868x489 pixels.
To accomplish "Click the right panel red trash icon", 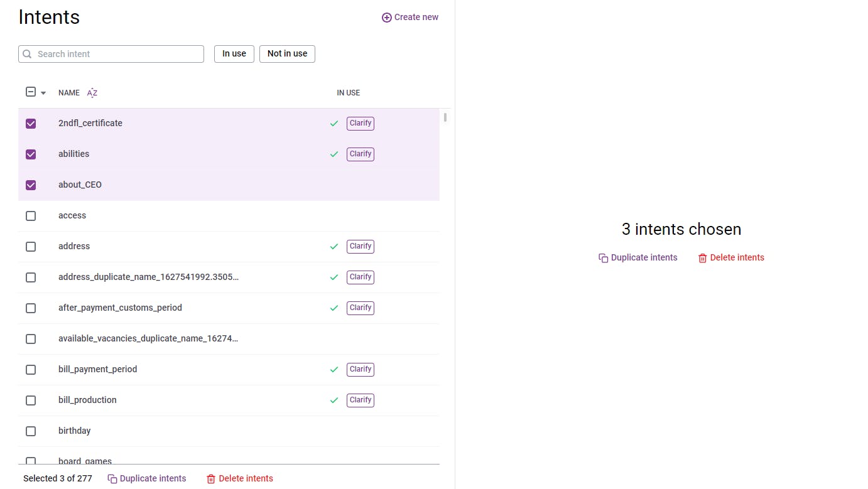I will tap(703, 258).
